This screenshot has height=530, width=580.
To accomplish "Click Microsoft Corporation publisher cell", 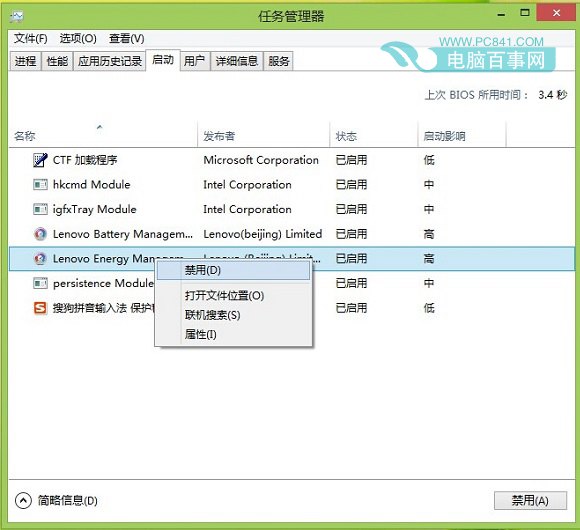I will pos(261,160).
